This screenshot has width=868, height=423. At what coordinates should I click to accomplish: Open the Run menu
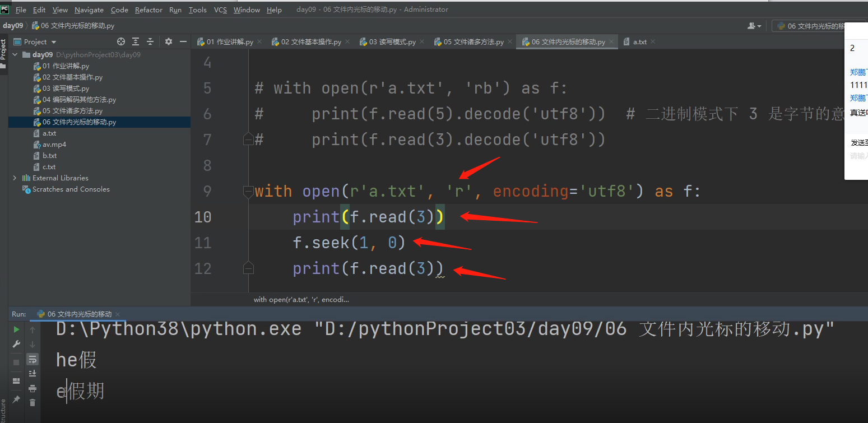pos(175,10)
